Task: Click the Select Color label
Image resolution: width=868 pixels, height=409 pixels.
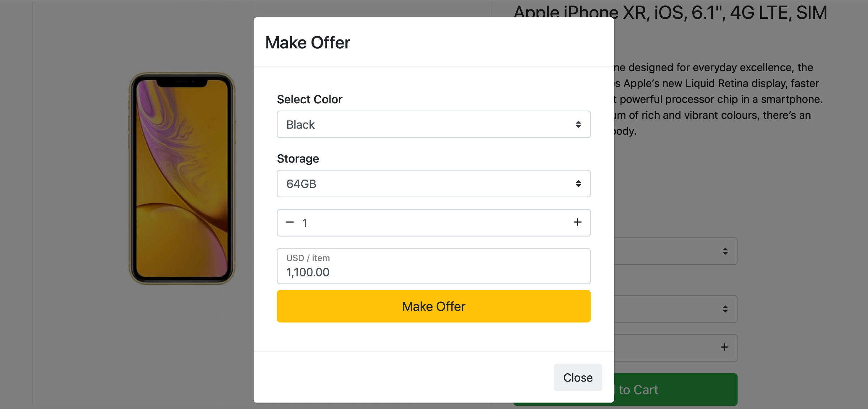Action: tap(310, 99)
